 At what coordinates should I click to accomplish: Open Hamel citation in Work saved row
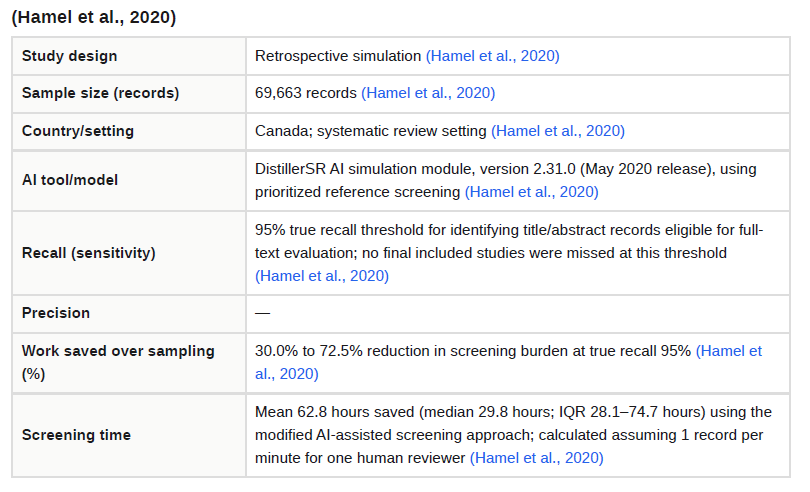tap(729, 351)
